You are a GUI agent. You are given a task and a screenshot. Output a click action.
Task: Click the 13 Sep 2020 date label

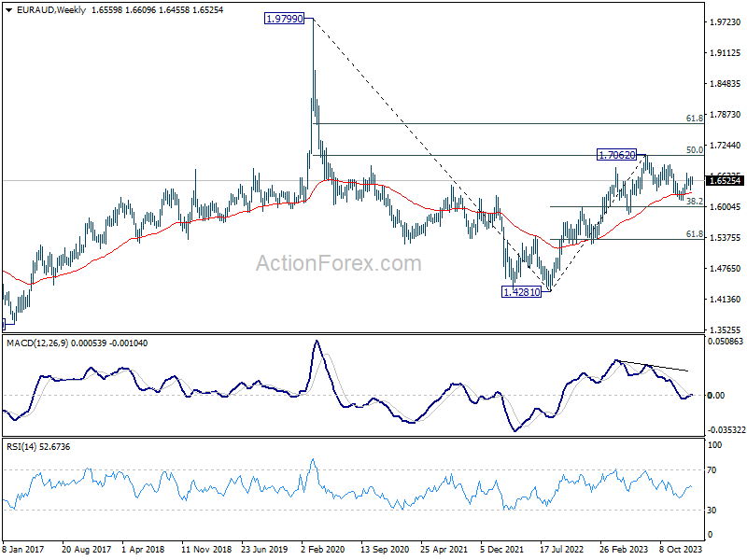385,549
